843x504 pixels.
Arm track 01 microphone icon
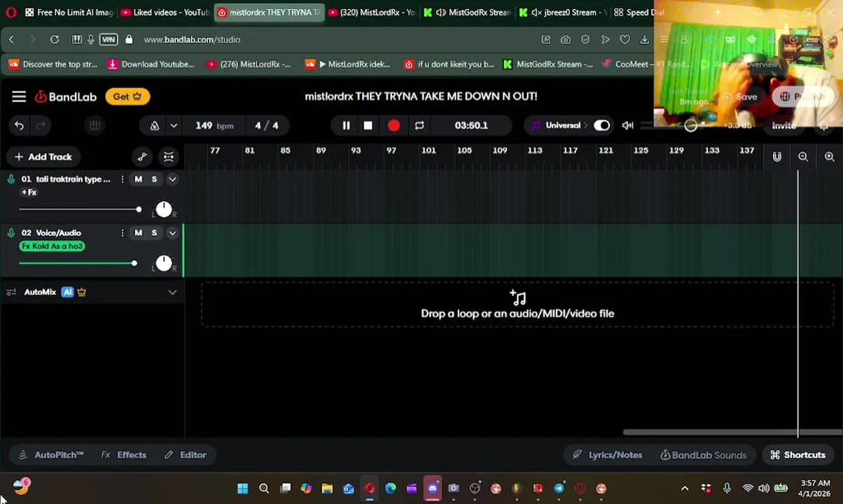11,179
